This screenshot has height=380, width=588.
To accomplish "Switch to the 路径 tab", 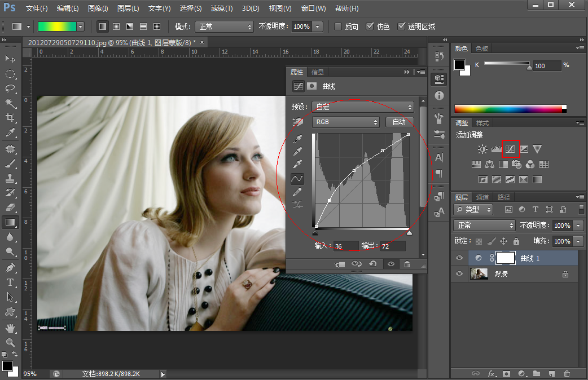I will pos(503,197).
